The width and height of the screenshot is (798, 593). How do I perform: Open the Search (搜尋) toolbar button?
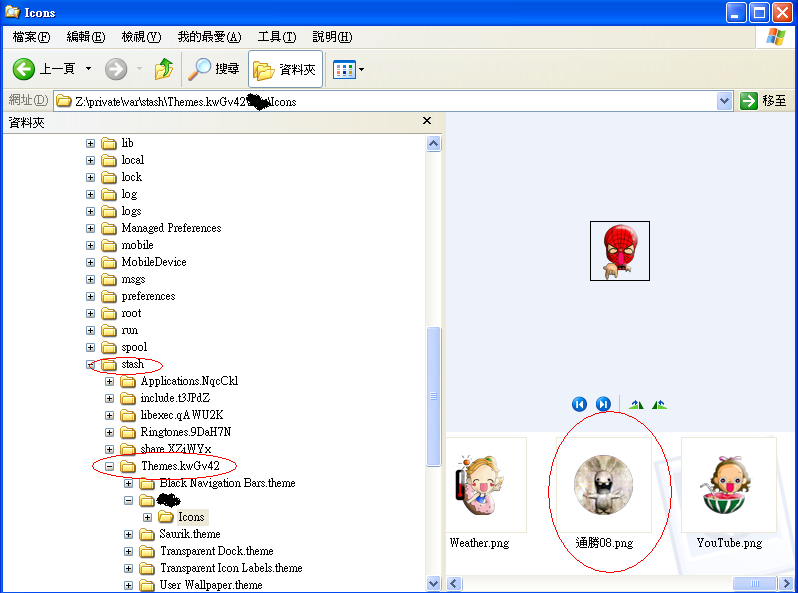214,69
